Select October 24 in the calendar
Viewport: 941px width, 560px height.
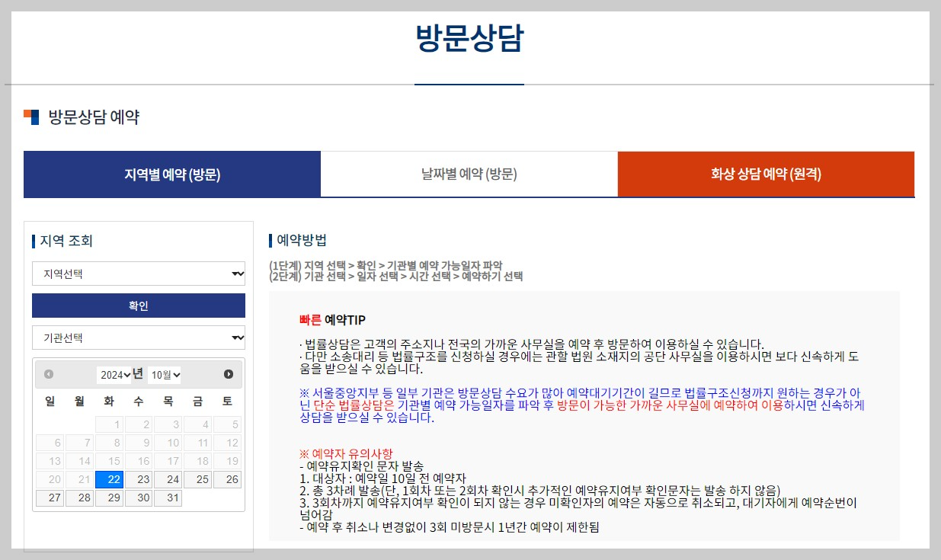click(168, 479)
